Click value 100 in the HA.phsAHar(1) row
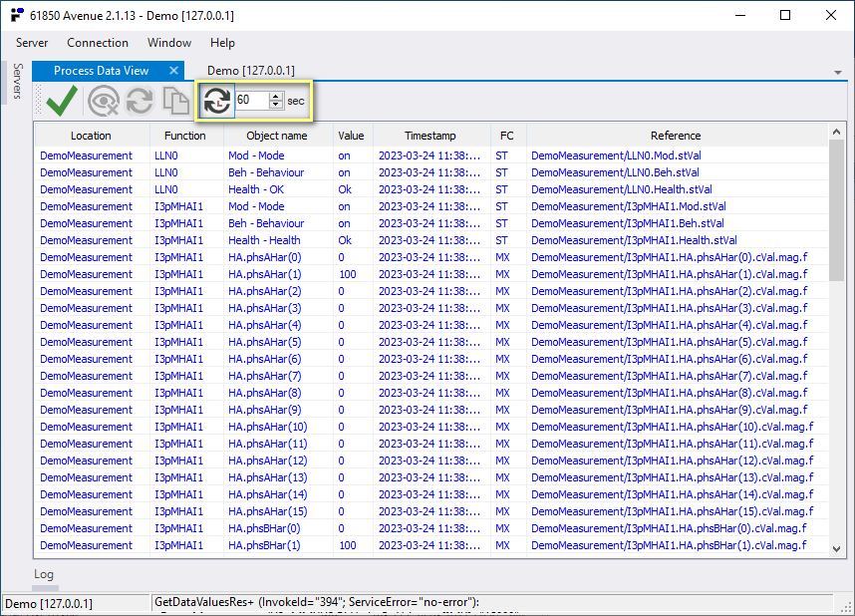 [348, 274]
